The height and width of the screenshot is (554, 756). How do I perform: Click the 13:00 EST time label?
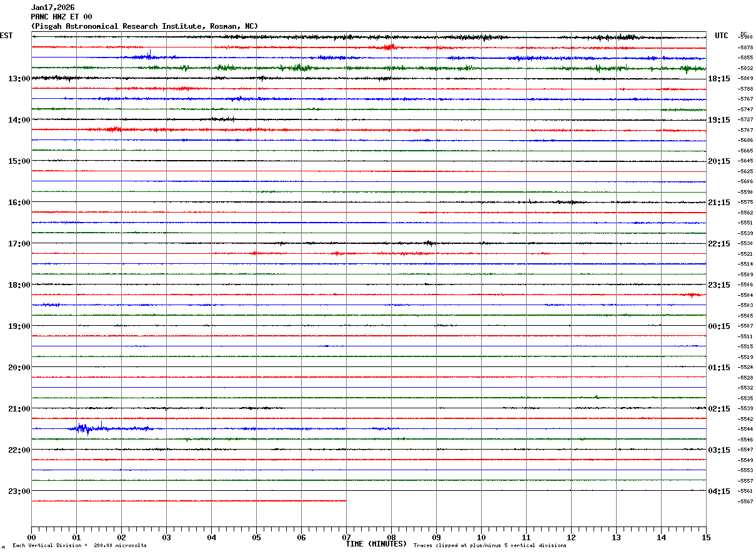[19, 79]
